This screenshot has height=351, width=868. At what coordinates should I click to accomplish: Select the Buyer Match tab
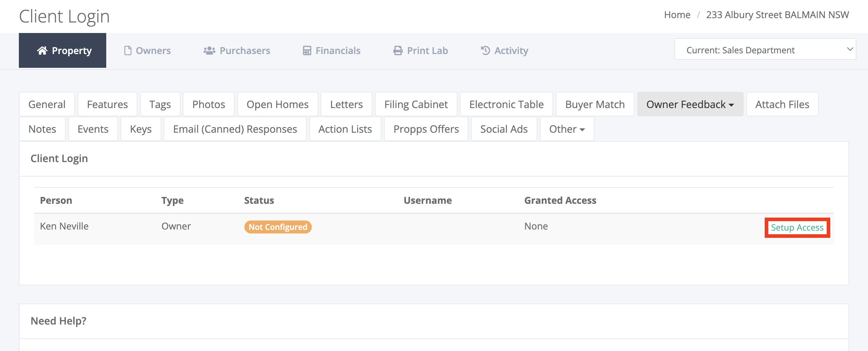(595, 104)
